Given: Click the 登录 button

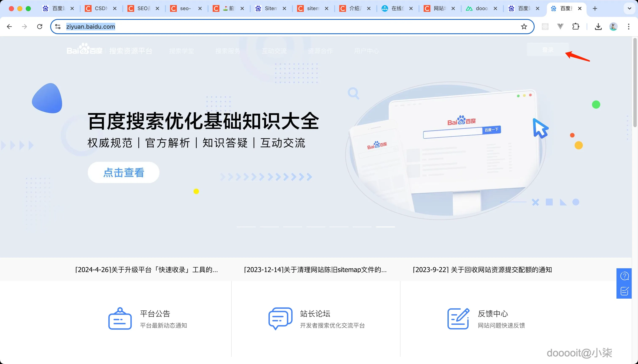Looking at the screenshot, I should click(548, 50).
